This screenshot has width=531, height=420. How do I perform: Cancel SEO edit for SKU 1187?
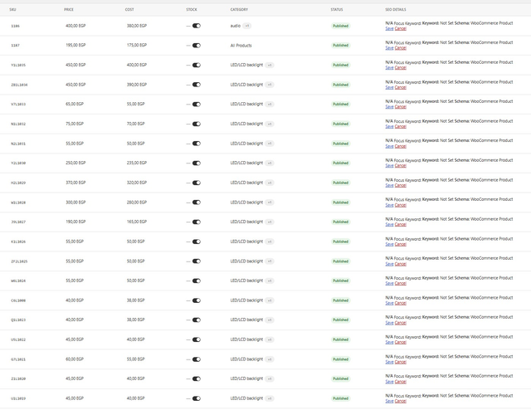pos(400,48)
